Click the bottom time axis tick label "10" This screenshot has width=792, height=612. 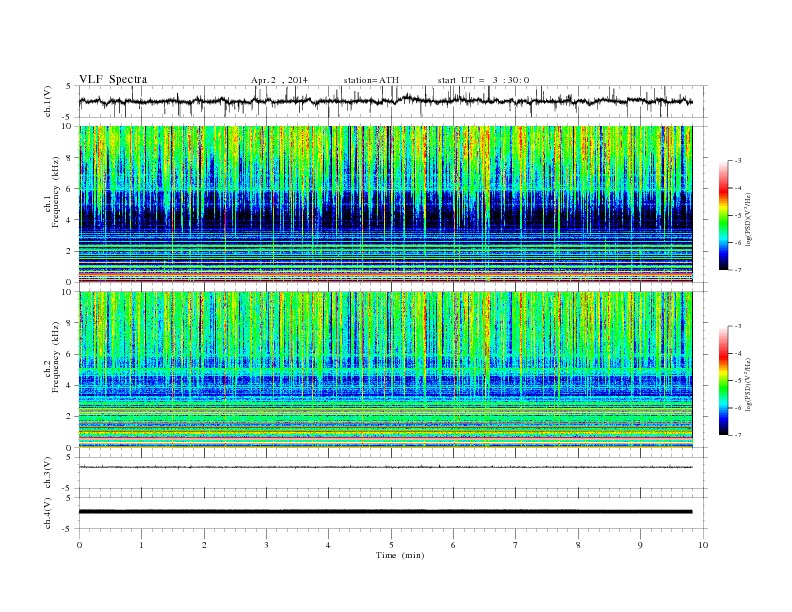[703, 545]
